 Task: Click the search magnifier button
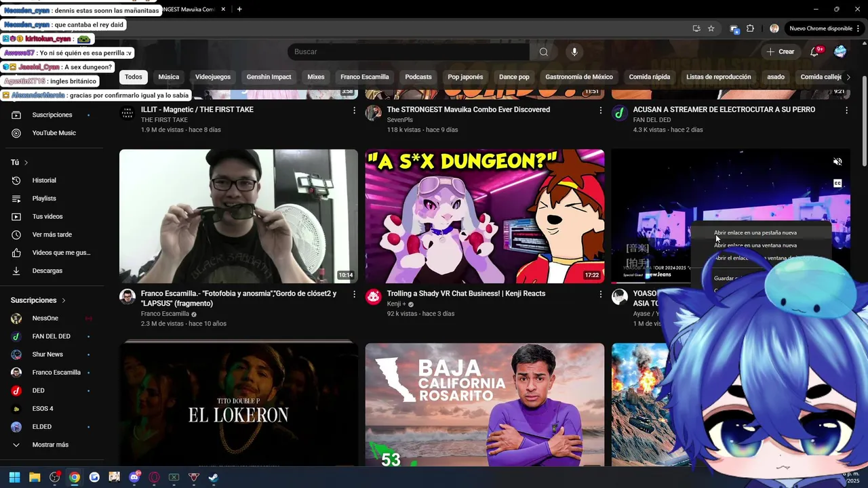click(x=543, y=52)
